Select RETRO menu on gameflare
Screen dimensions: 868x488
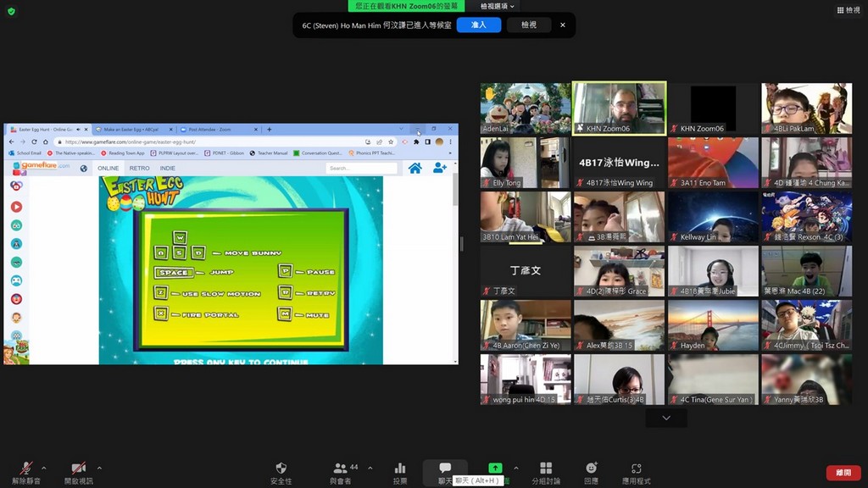pyautogui.click(x=140, y=169)
